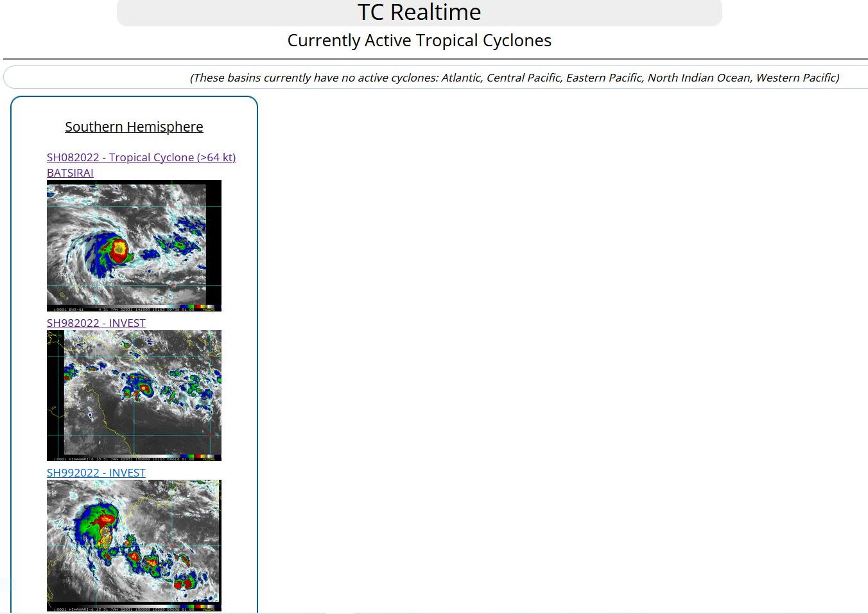This screenshot has height=614, width=868.
Task: Open the SH992022 - INVEST link
Action: (x=96, y=473)
